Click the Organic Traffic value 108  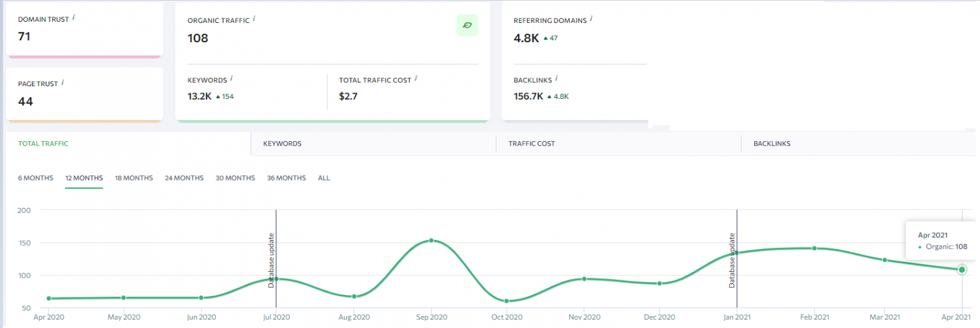[x=198, y=38]
